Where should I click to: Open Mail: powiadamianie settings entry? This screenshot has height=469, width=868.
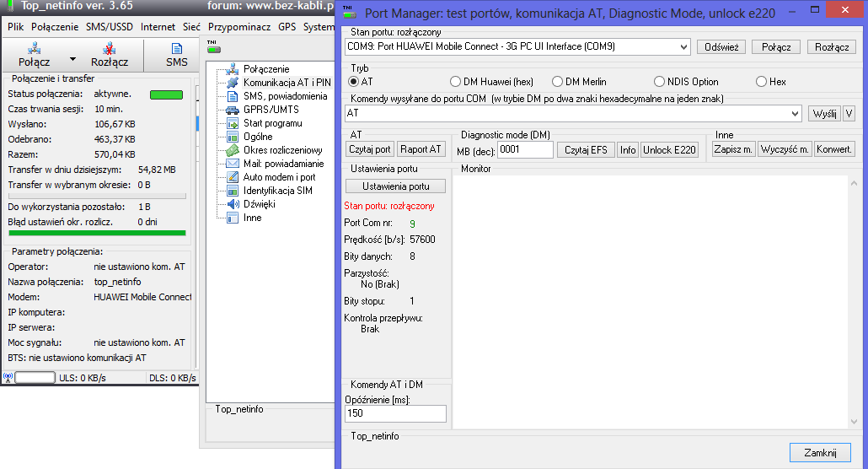[281, 164]
